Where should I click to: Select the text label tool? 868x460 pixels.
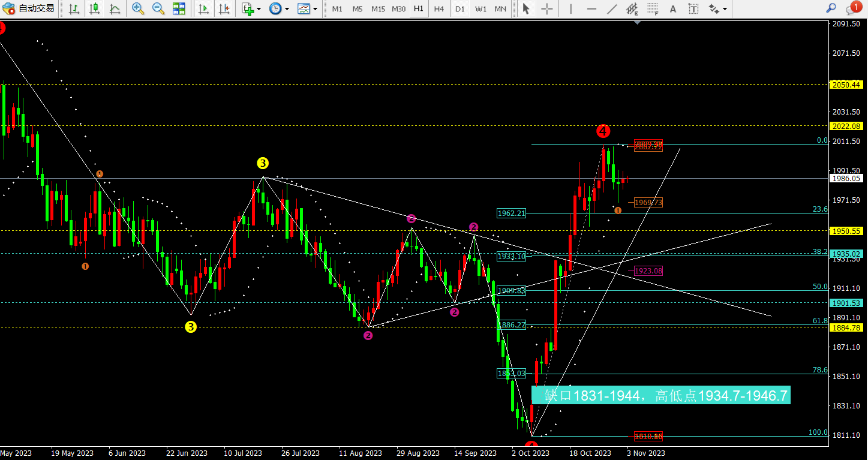click(693, 8)
